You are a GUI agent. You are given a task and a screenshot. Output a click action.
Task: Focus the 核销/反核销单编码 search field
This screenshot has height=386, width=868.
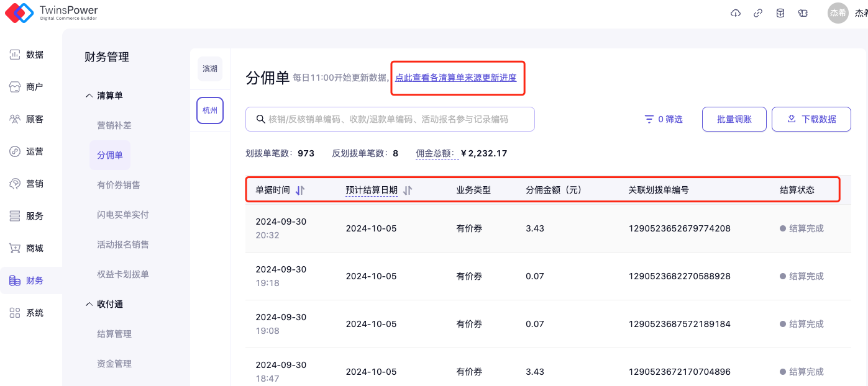[398, 119]
